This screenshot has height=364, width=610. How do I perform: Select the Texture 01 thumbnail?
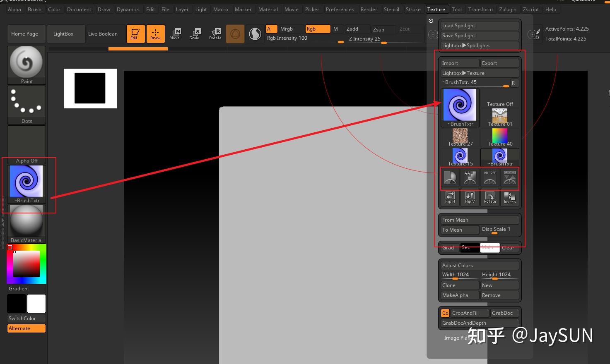click(500, 117)
